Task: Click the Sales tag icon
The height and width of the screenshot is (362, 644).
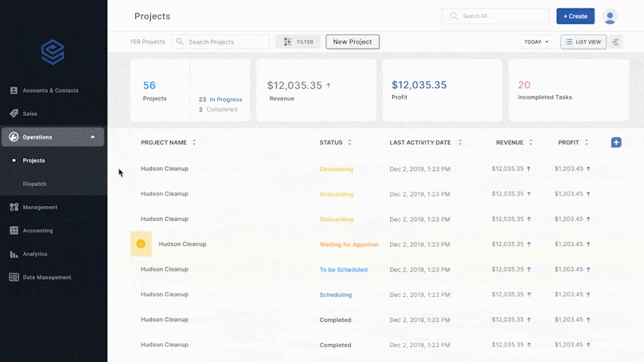Action: coord(14,114)
